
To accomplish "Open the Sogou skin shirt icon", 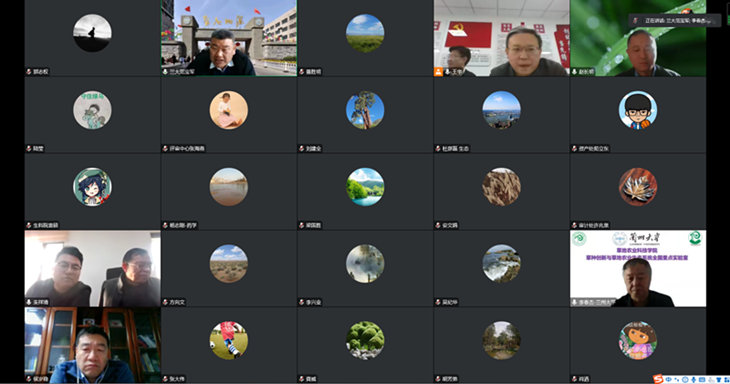I will 718,379.
